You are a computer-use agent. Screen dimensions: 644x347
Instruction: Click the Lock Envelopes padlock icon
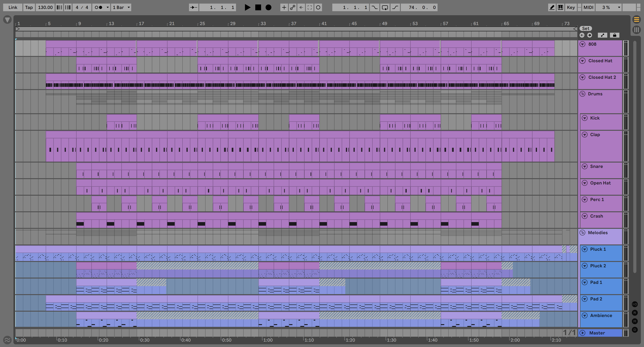(x=614, y=35)
